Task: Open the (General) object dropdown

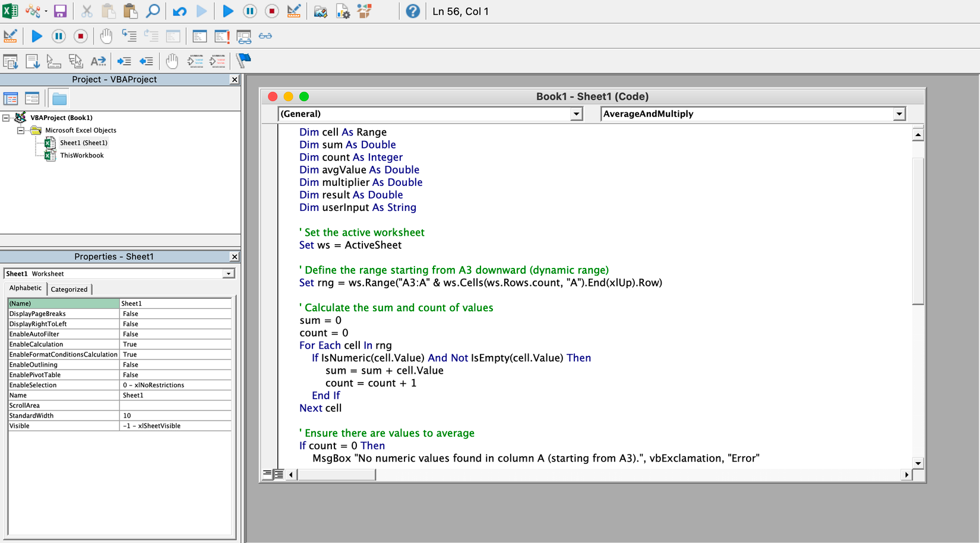Action: (576, 114)
